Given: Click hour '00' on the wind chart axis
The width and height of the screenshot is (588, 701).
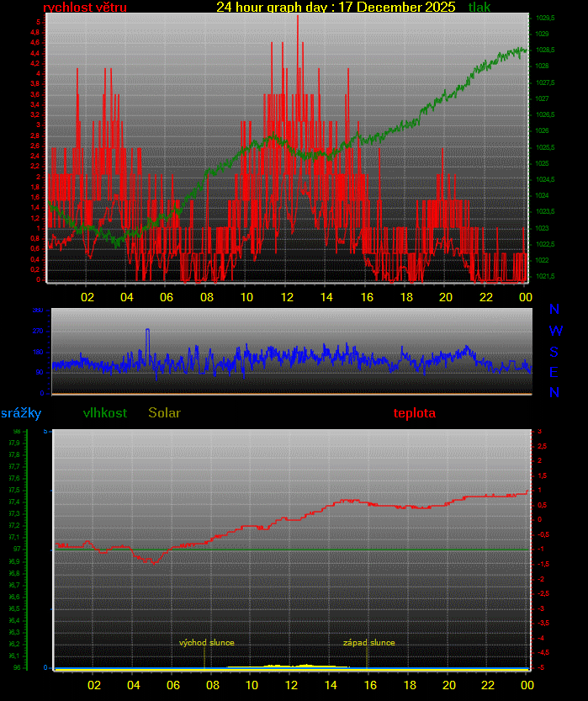Looking at the screenshot, I should [x=525, y=297].
